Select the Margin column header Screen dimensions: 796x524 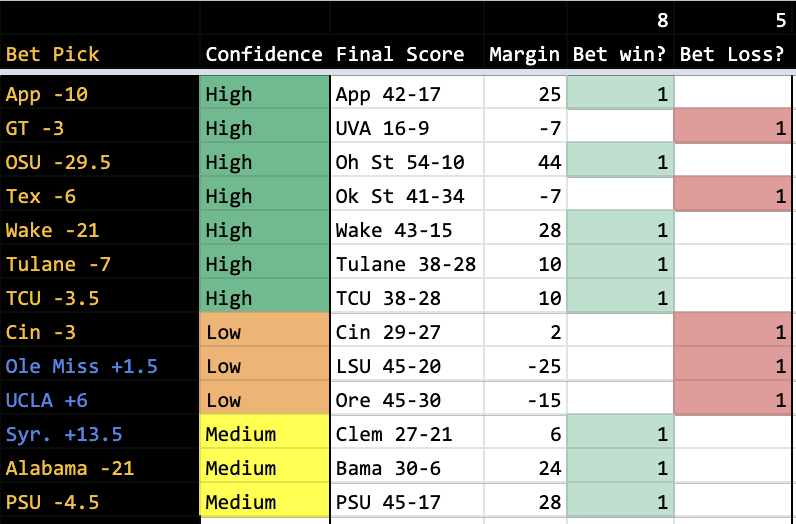[524, 54]
